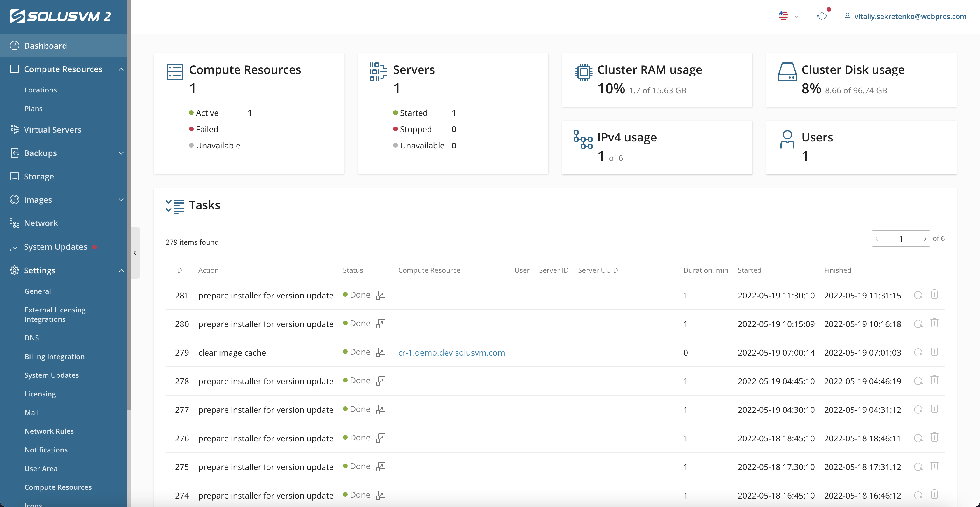Open the cr-1.demo.dev.solusvm.com link
The image size is (980, 507).
(451, 352)
